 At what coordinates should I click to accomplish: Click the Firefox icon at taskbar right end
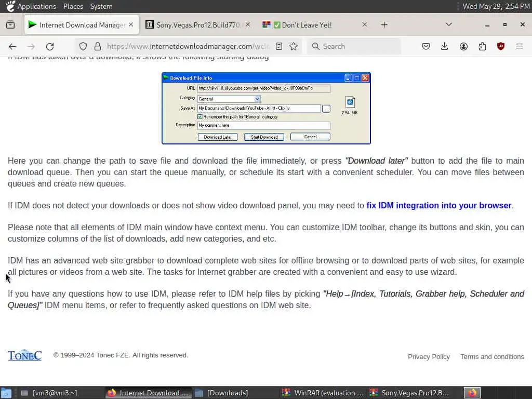click(472, 393)
